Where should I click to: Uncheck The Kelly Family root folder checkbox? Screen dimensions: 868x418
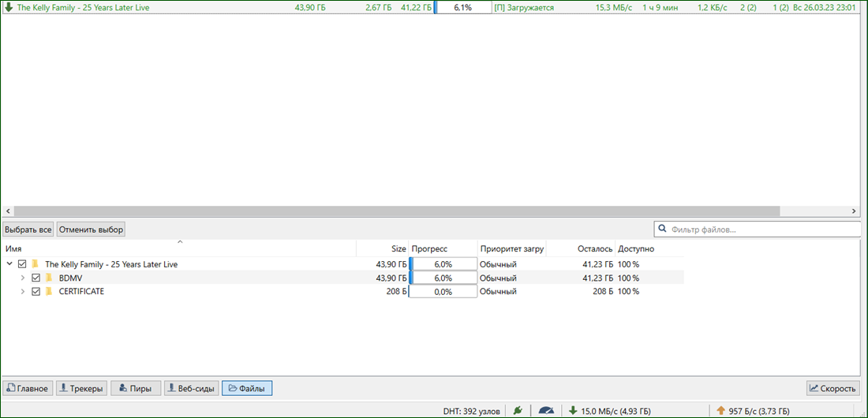[22, 264]
